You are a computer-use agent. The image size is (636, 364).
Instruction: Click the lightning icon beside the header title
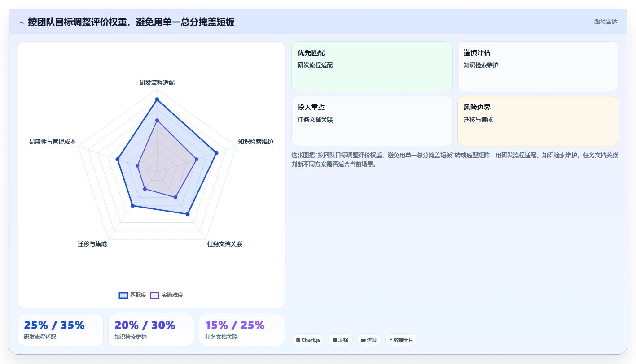point(21,22)
